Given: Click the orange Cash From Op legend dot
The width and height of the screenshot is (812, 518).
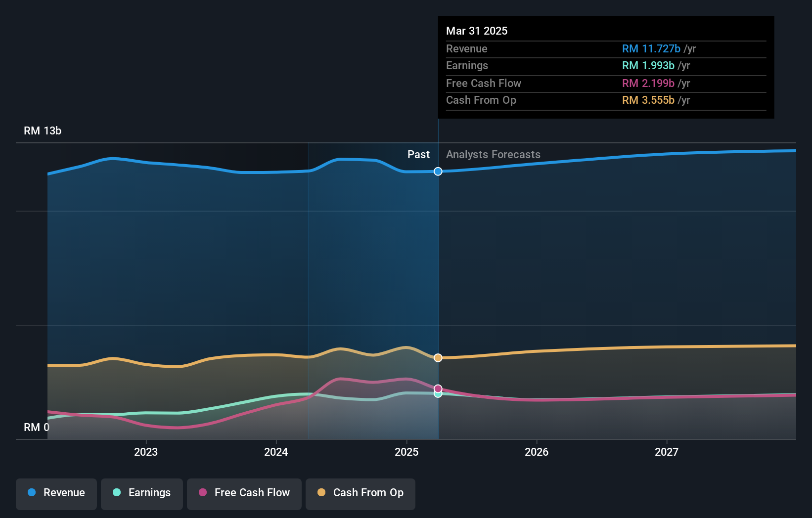Looking at the screenshot, I should (x=321, y=492).
